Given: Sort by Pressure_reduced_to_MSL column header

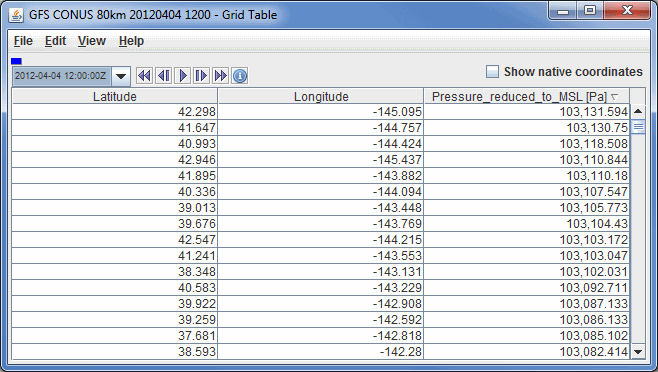Looking at the screenshot, I should point(527,97).
